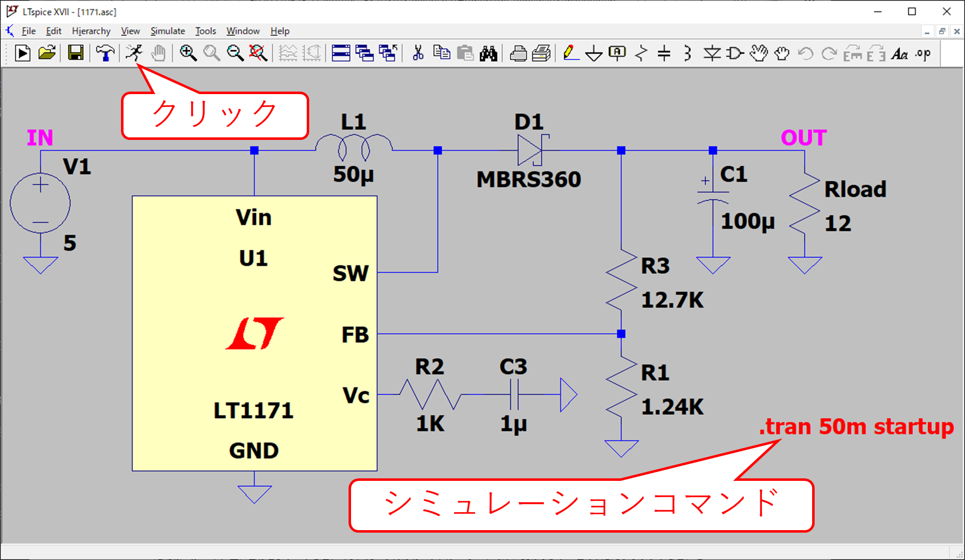
Task: Restore the inner schematic window button
Action: click(942, 31)
